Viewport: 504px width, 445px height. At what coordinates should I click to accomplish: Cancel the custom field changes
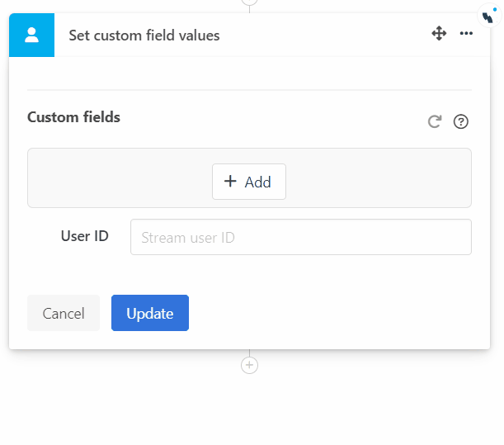(x=64, y=313)
